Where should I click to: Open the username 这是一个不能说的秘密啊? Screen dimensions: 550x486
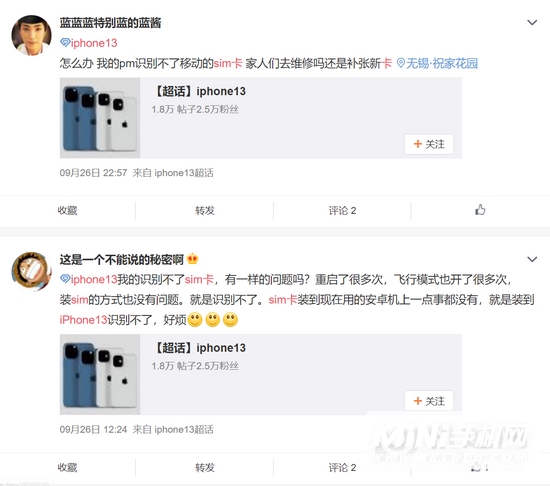[x=122, y=259]
